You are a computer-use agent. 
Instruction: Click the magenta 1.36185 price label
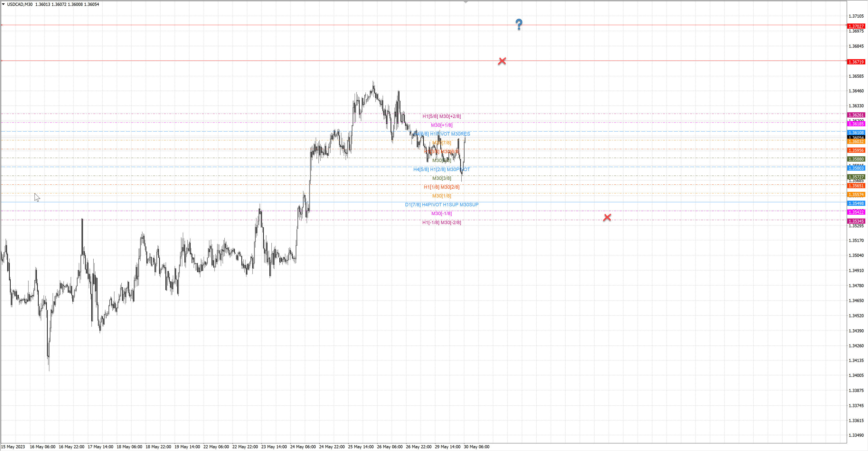(x=856, y=124)
